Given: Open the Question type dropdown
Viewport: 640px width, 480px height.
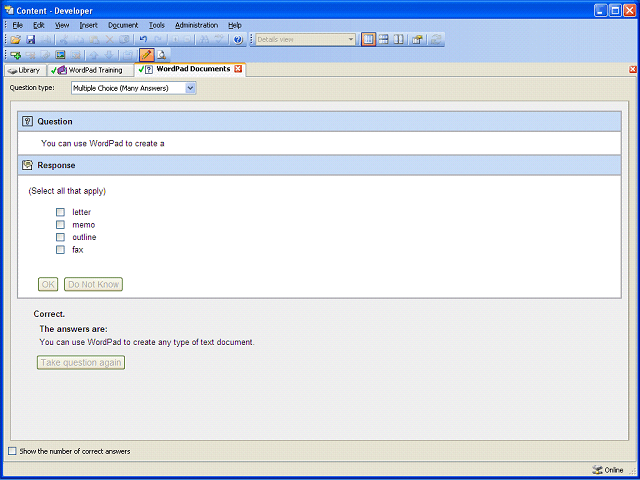Looking at the screenshot, I should (133, 88).
